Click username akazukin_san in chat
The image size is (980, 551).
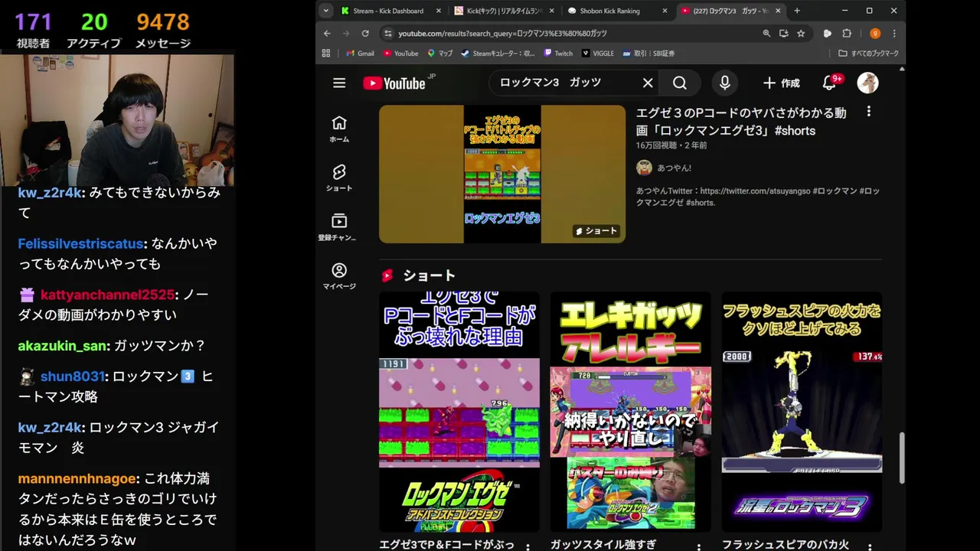click(62, 346)
